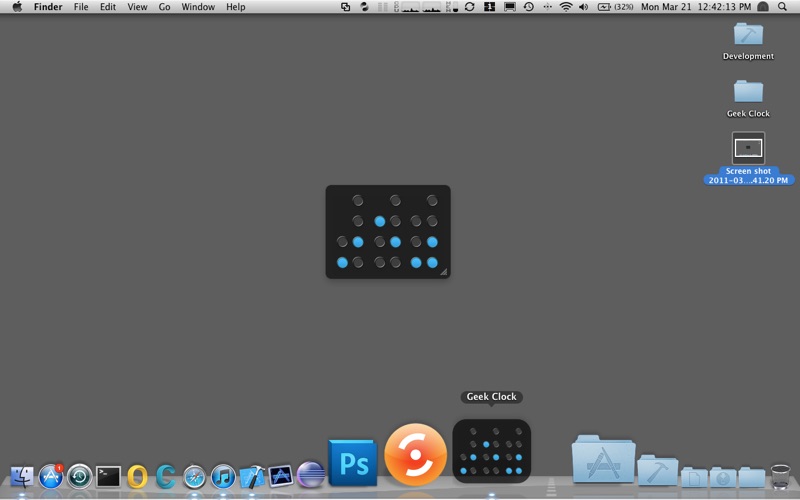Select the Screen shot file thumbnail

pyautogui.click(x=748, y=148)
